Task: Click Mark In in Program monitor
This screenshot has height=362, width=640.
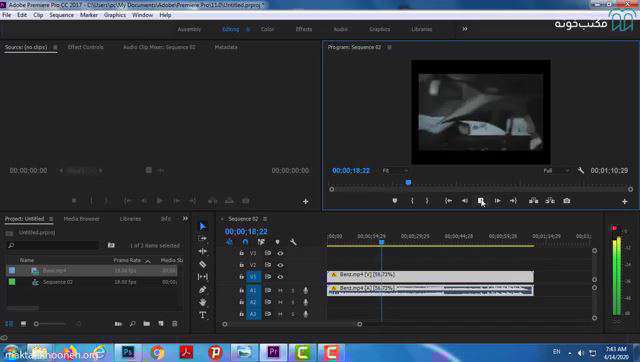Action: 412,201
